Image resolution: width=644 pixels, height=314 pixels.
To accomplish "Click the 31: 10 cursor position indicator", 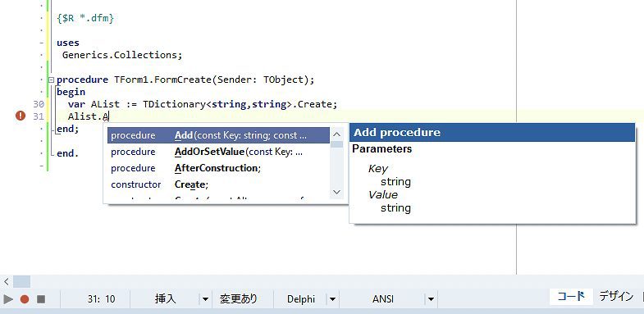I will tap(101, 299).
